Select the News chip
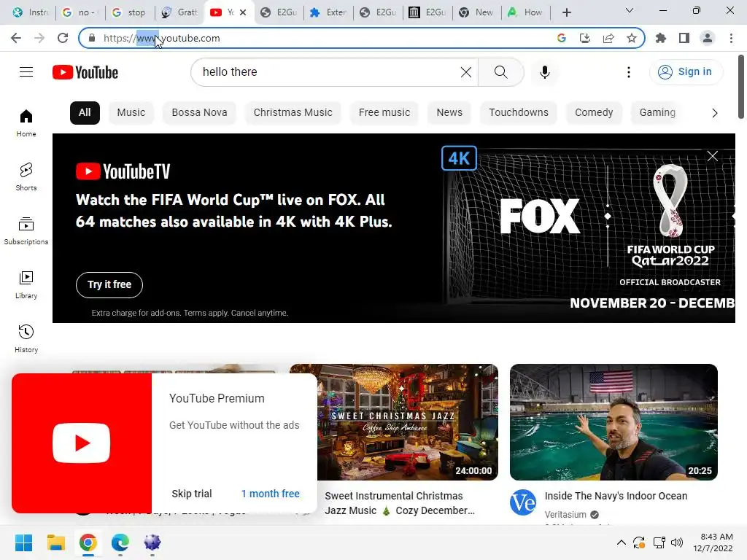The height and width of the screenshot is (560, 747). pos(449,113)
